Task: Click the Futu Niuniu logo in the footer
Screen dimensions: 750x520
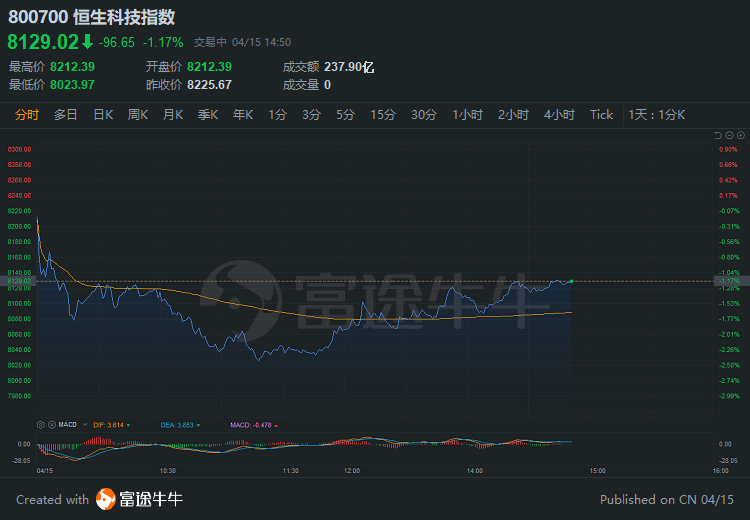Action: tap(106, 499)
